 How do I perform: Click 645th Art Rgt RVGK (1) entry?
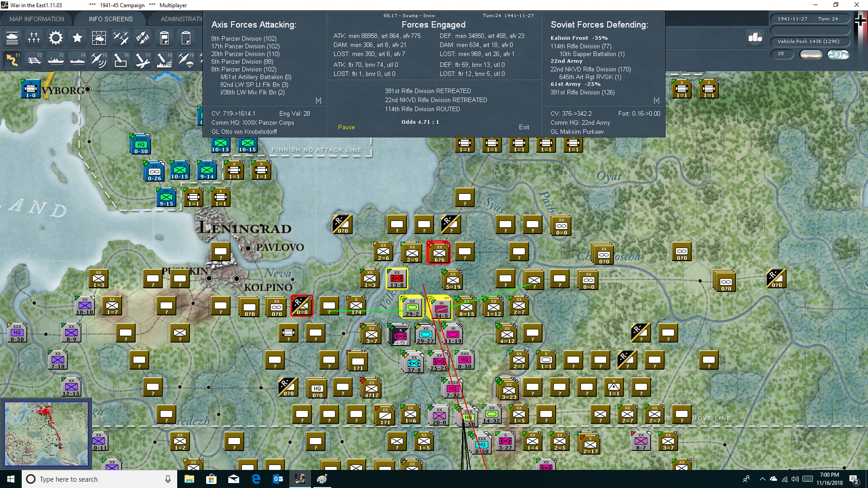click(590, 77)
